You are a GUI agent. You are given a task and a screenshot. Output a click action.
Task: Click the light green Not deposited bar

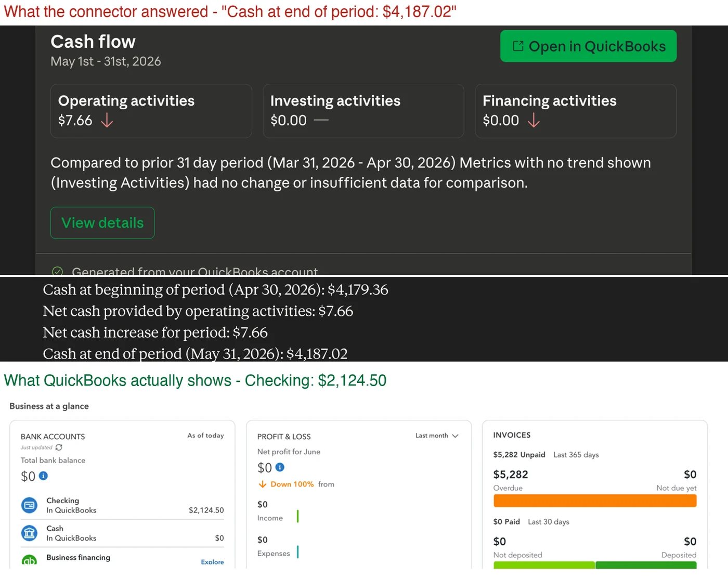(x=544, y=565)
